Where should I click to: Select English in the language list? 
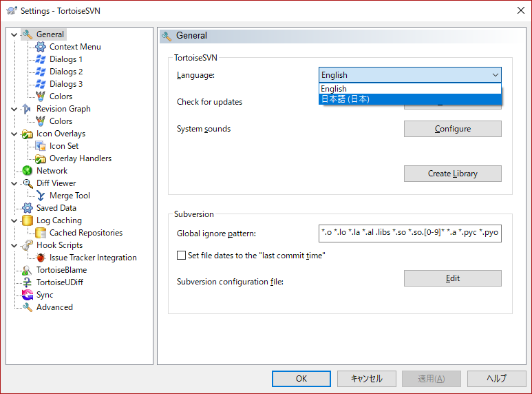coord(410,89)
